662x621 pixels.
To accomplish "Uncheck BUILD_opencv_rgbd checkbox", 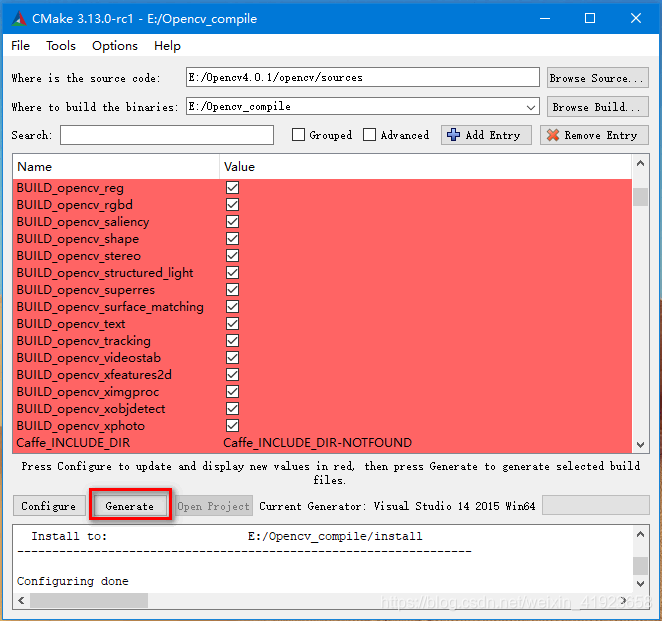I will click(232, 205).
